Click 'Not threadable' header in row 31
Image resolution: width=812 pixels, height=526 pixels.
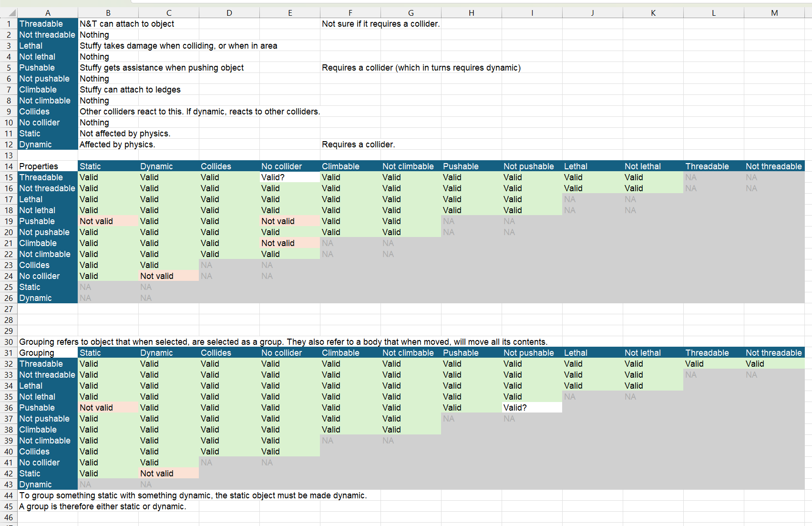pos(774,353)
